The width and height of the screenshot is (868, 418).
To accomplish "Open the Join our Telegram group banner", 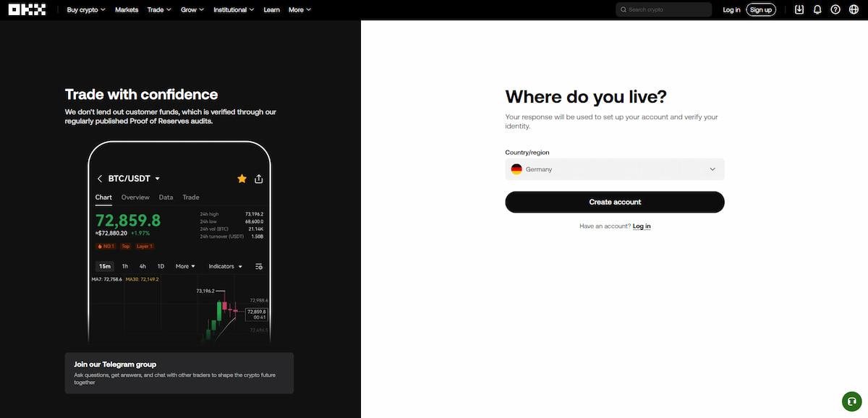I will [x=179, y=373].
